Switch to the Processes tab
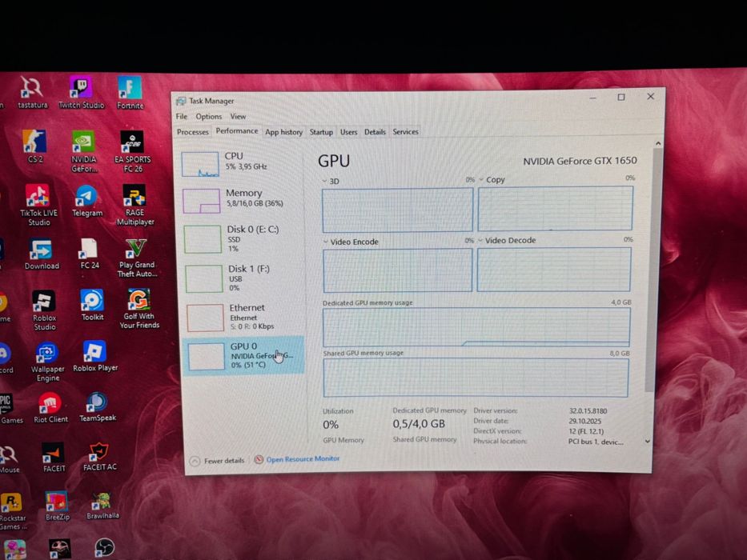 [192, 132]
